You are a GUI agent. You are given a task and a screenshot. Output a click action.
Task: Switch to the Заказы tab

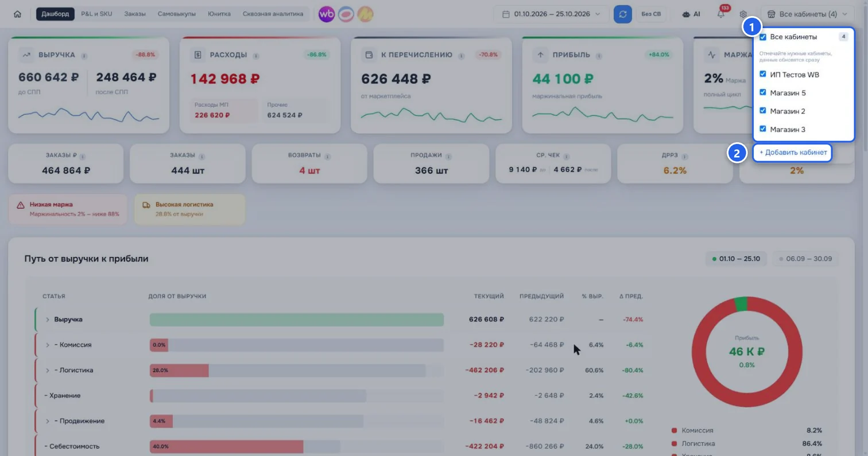point(135,14)
